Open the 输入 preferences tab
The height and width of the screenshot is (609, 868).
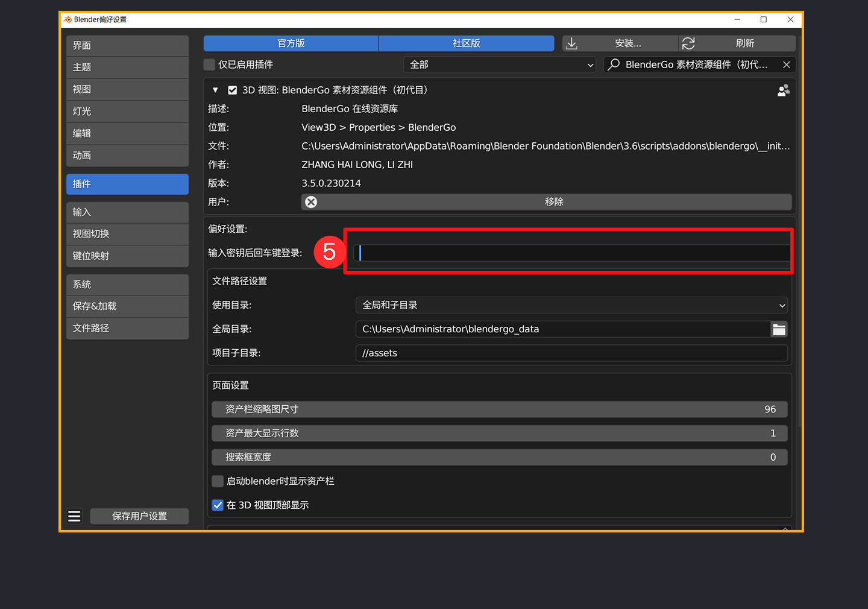coord(127,212)
